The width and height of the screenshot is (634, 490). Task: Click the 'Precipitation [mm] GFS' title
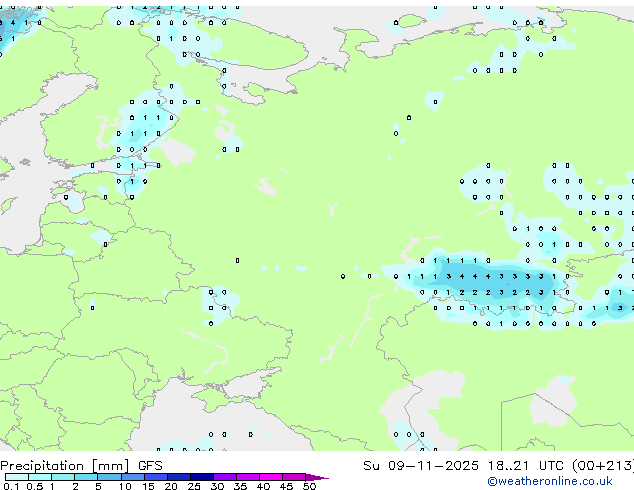pyautogui.click(x=81, y=466)
